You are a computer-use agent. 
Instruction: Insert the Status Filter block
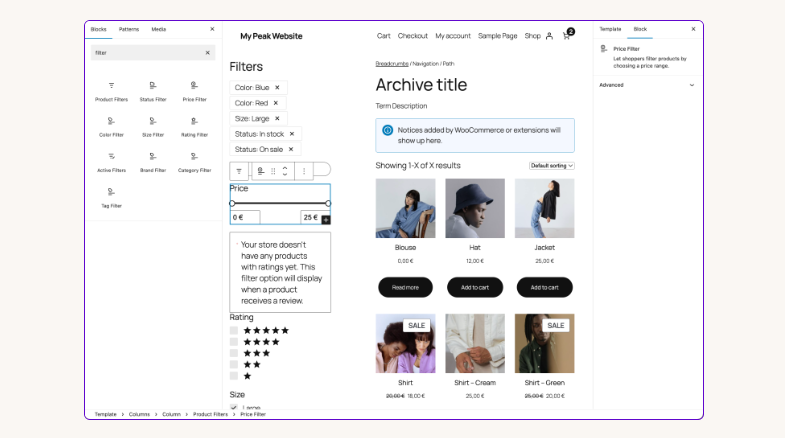(x=153, y=91)
